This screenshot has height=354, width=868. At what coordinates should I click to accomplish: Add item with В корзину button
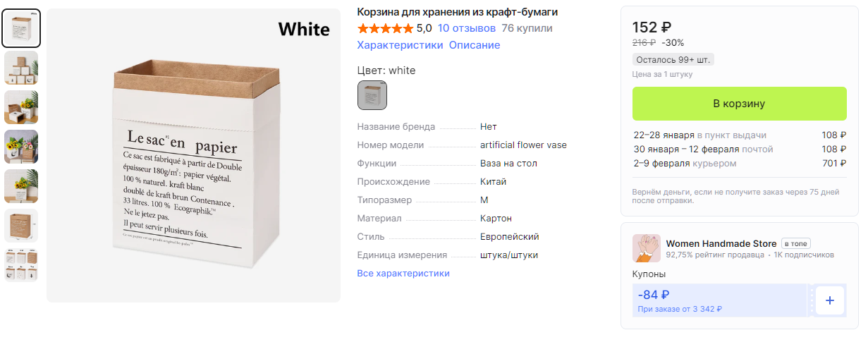click(x=739, y=104)
